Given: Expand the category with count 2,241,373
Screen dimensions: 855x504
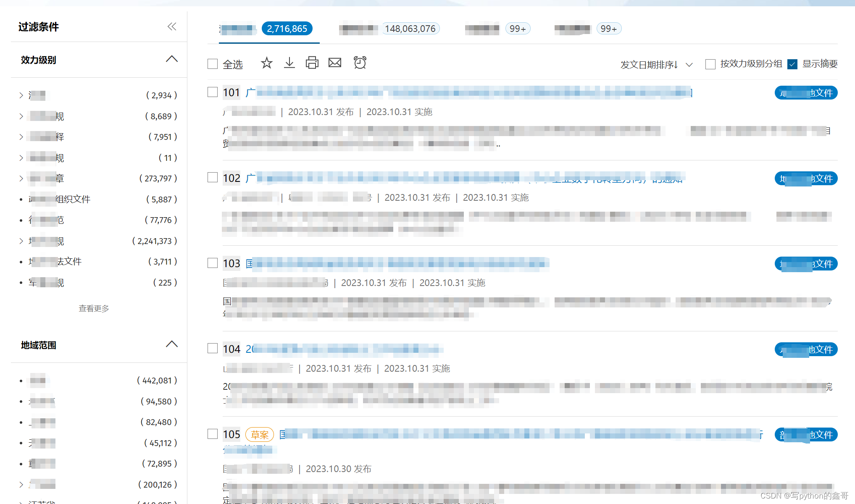Looking at the screenshot, I should [x=21, y=241].
